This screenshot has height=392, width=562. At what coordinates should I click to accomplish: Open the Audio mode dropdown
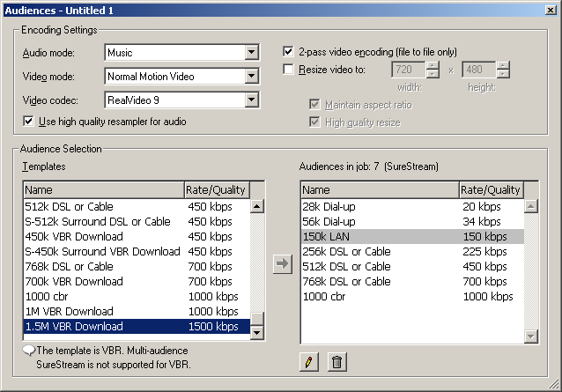coord(252,53)
